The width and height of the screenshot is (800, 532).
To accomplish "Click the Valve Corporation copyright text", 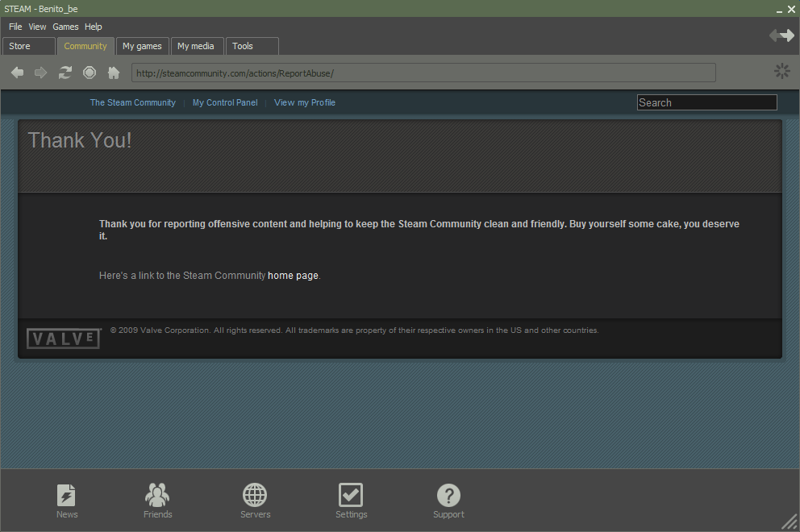I will [354, 330].
